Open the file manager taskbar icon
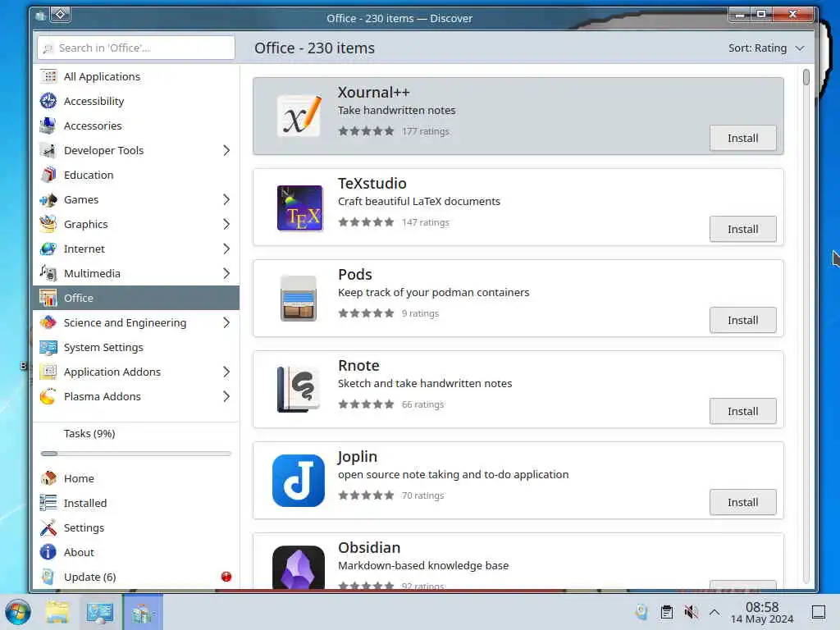Image resolution: width=840 pixels, height=630 pixels. click(x=57, y=612)
